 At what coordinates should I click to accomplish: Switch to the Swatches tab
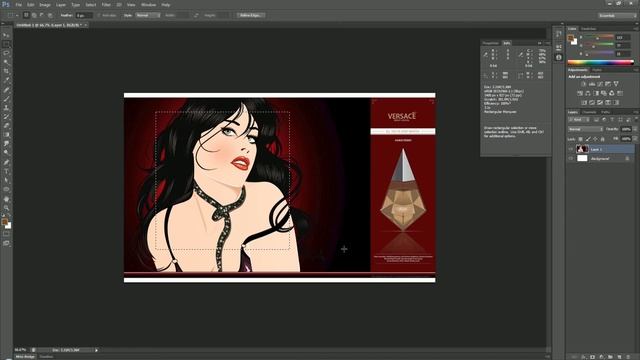click(589, 29)
